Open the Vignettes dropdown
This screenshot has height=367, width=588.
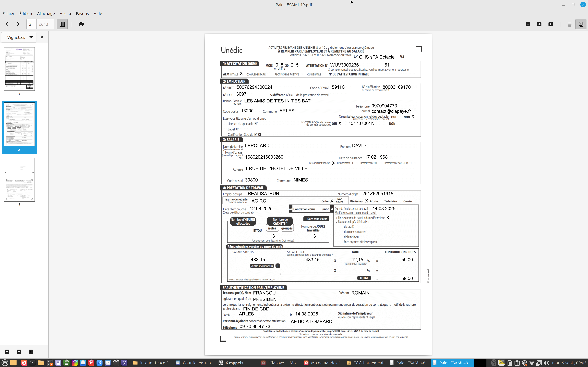(19, 37)
